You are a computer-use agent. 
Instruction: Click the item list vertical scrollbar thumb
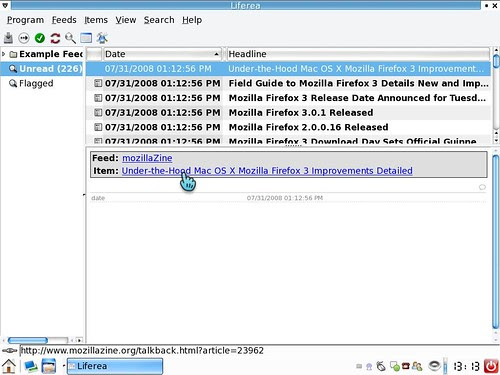[x=496, y=61]
